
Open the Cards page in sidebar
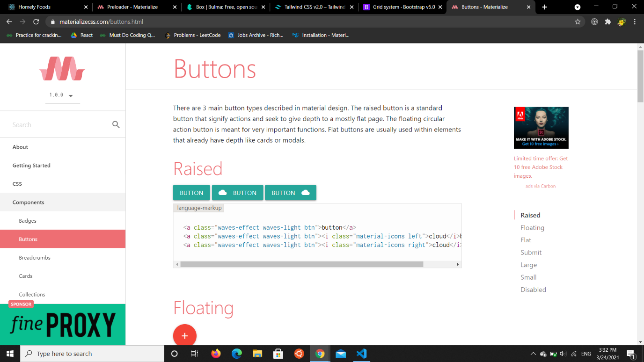[26, 276]
